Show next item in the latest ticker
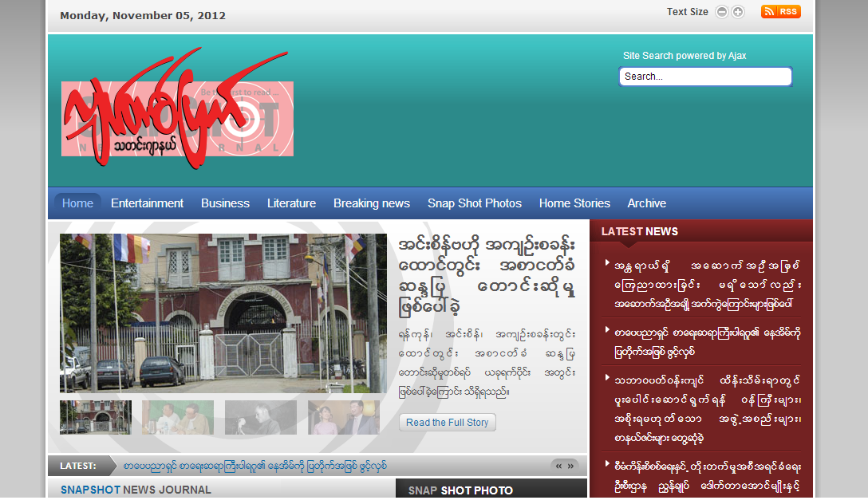This screenshot has height=500, width=868. pos(570,467)
